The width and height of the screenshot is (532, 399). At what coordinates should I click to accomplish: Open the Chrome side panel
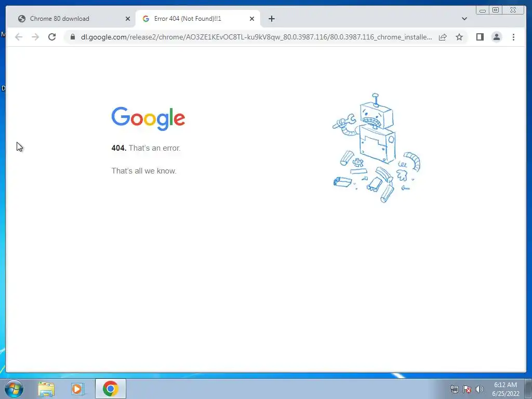tap(480, 37)
